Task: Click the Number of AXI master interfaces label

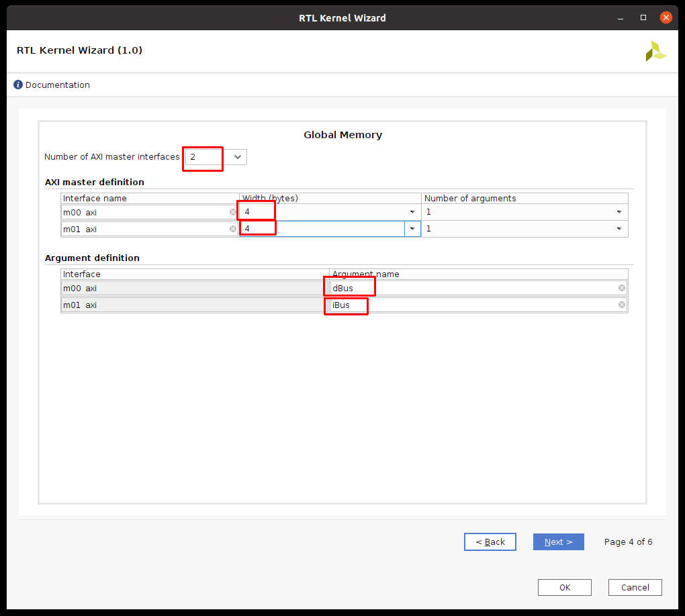Action: coord(112,157)
